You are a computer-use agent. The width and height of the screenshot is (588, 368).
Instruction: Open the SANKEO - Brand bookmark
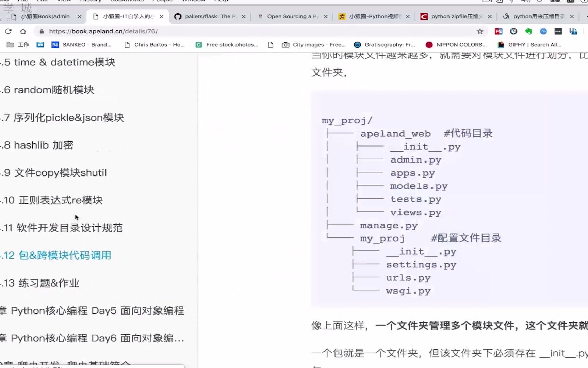82,45
